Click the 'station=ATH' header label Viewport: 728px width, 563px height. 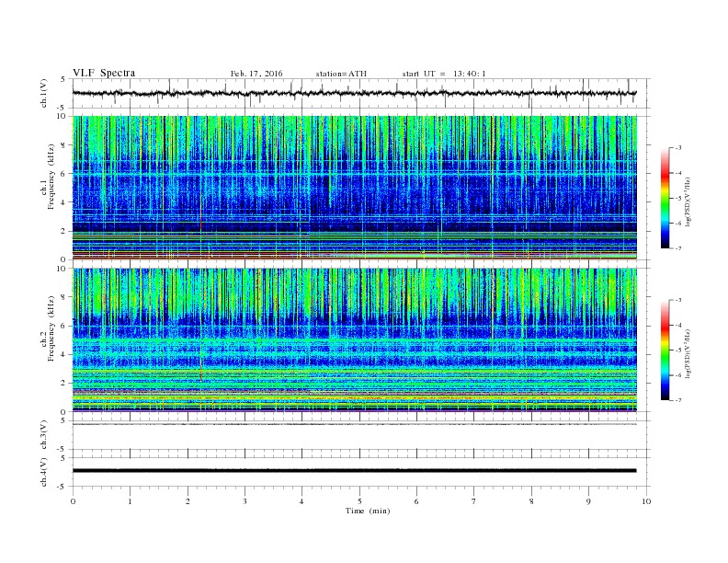click(x=341, y=74)
